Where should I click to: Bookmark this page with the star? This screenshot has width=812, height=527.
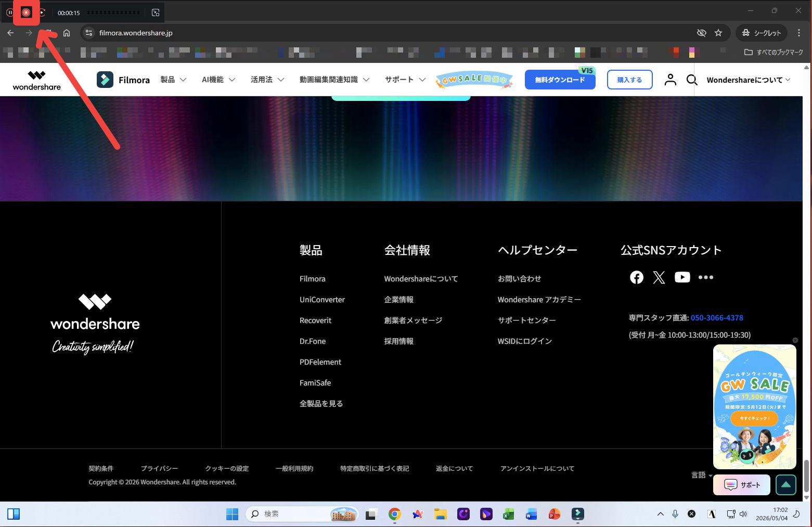click(x=718, y=33)
